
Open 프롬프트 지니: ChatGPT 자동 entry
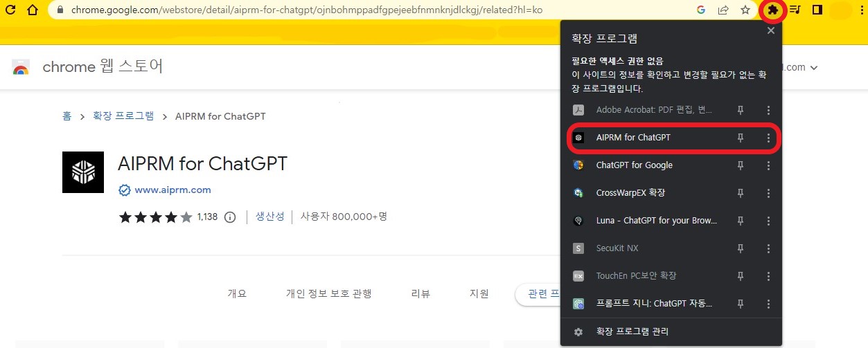pyautogui.click(x=654, y=304)
